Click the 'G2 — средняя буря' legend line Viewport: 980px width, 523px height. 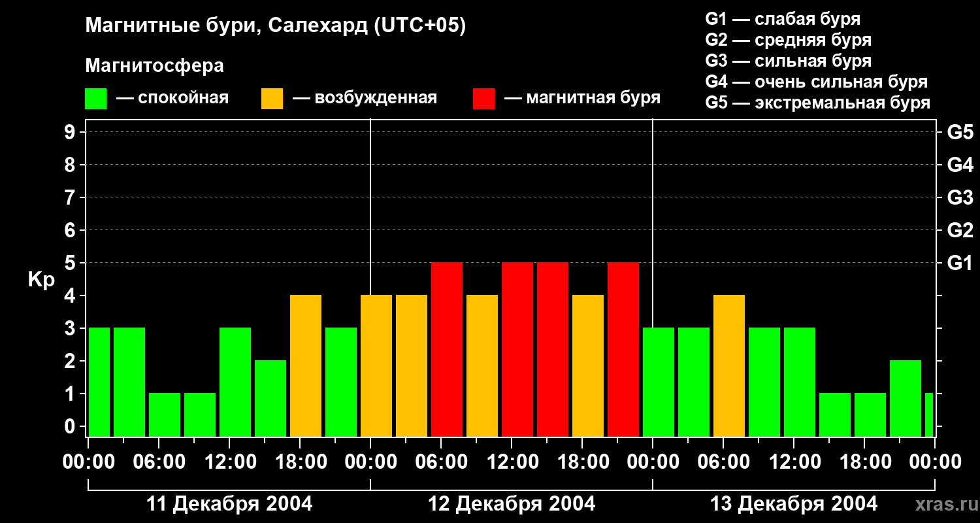coord(788,40)
